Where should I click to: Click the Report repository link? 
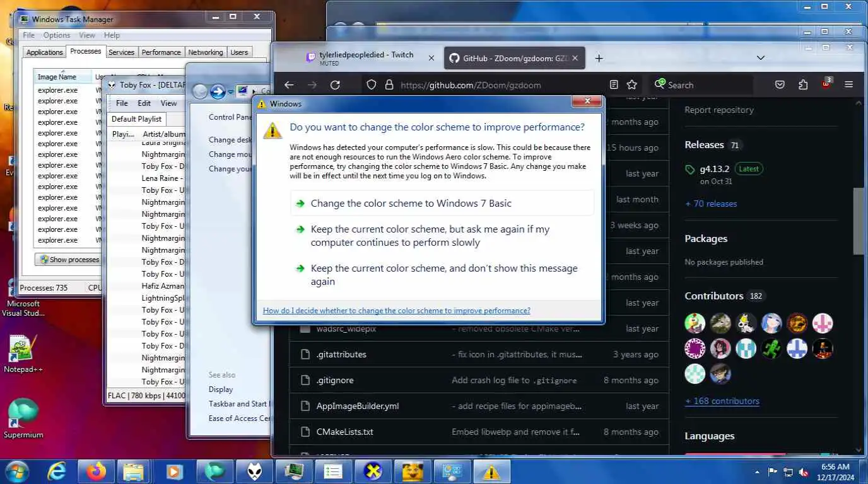(719, 110)
